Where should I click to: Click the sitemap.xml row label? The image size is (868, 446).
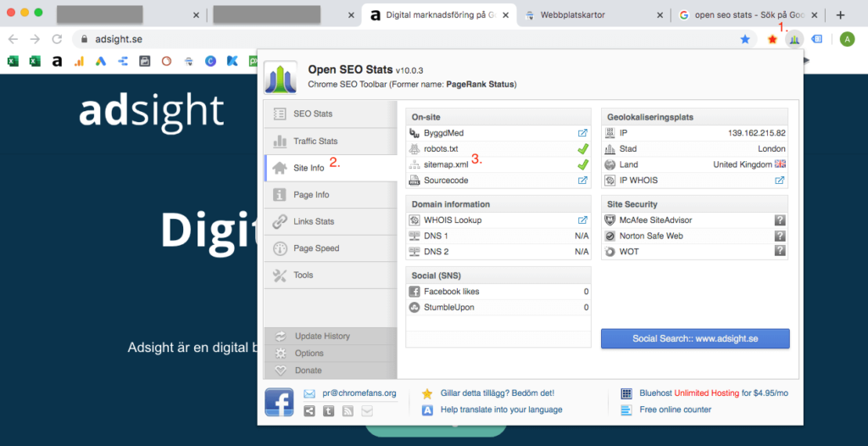click(446, 164)
